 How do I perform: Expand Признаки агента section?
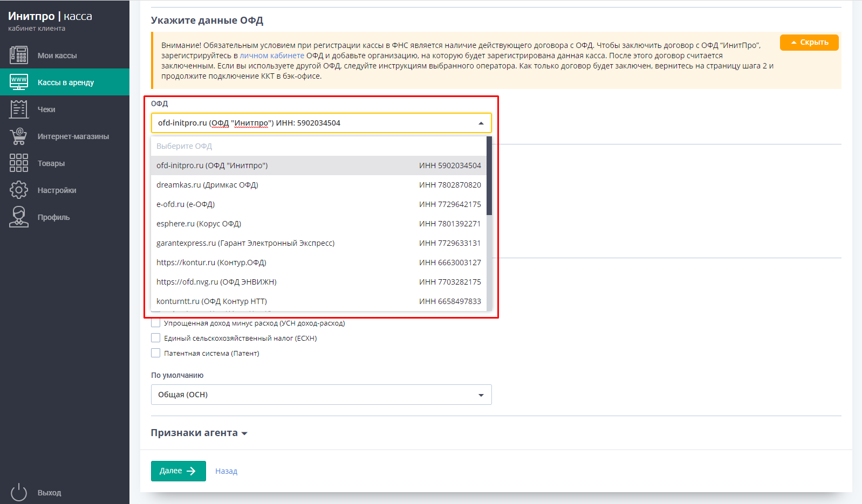[199, 433]
